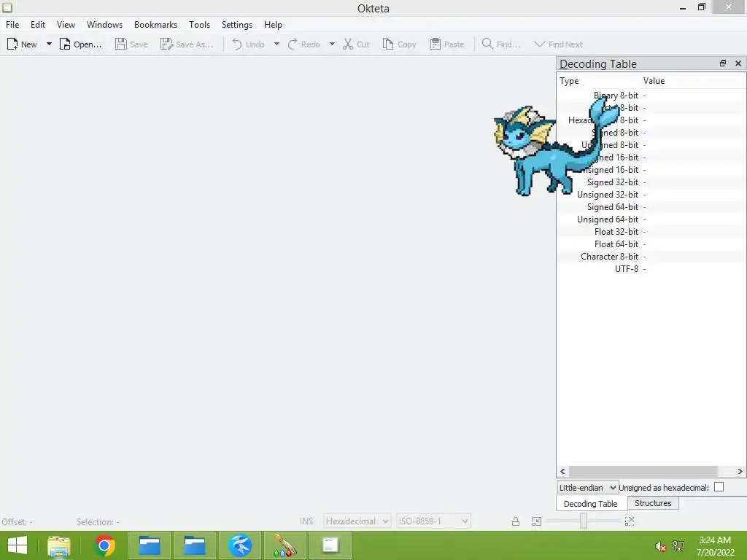Viewport: 747px width, 560px height.
Task: Click the Undo toolbar icon
Action: [237, 44]
